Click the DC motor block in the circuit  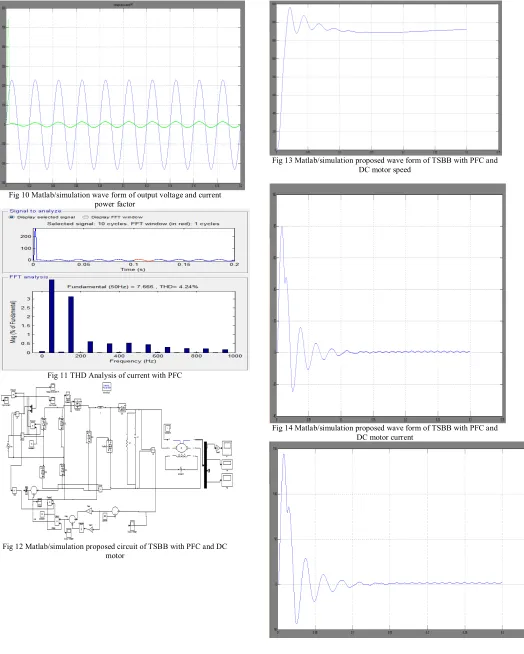coord(181,448)
